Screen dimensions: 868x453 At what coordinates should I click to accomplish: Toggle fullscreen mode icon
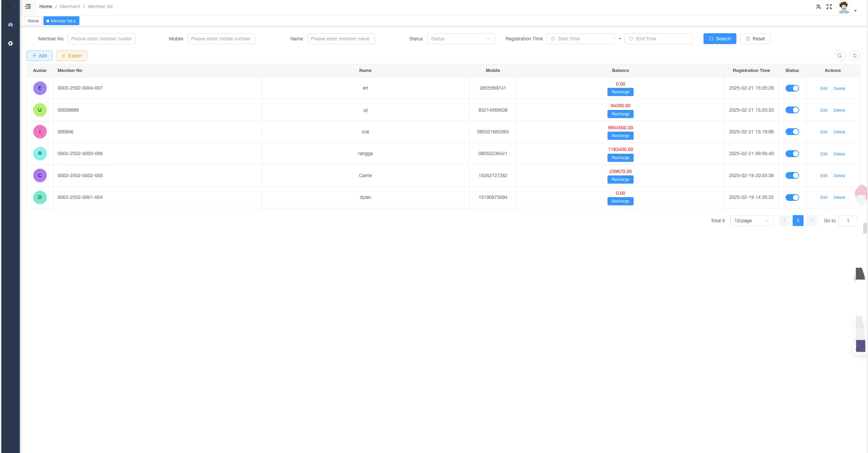click(x=829, y=6)
